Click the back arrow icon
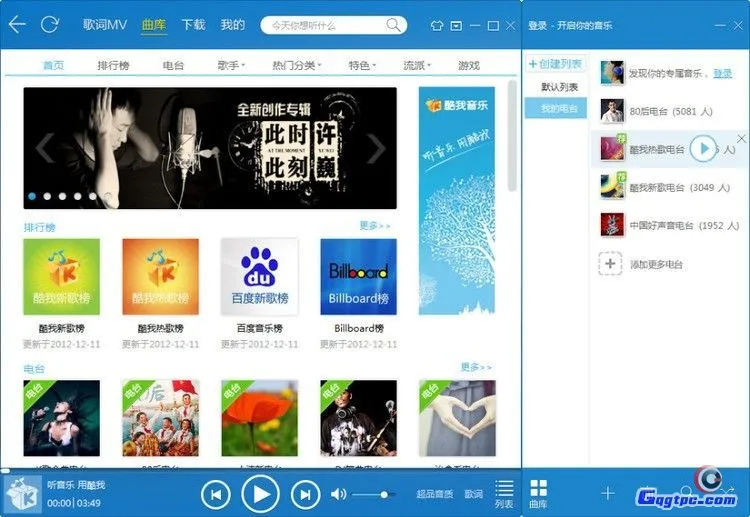750x517 pixels. tap(17, 24)
